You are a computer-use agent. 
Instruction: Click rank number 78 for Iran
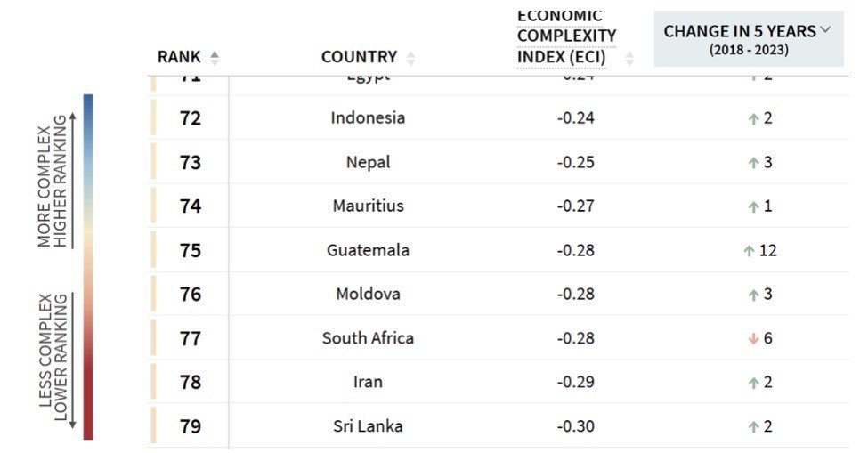click(190, 383)
